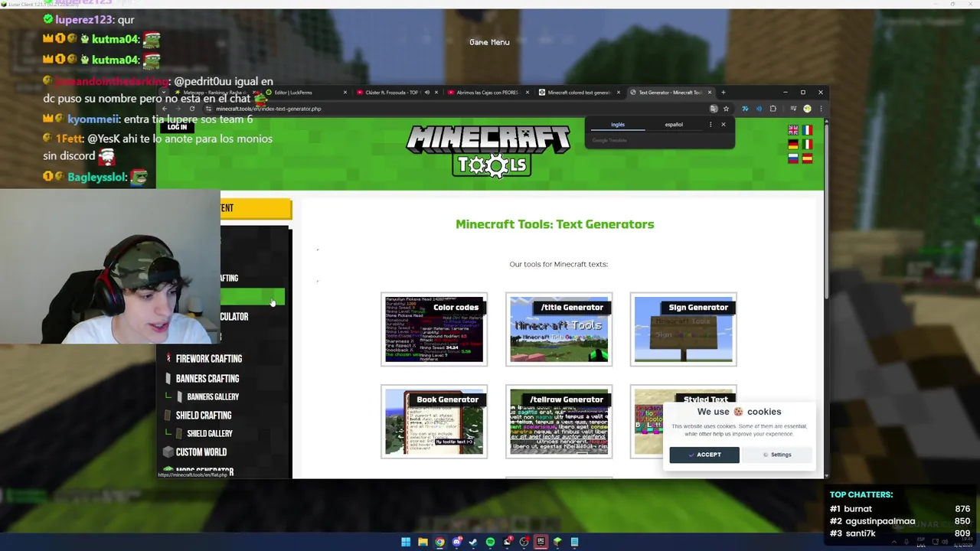Open Shield Gallery in the sidebar

[210, 433]
